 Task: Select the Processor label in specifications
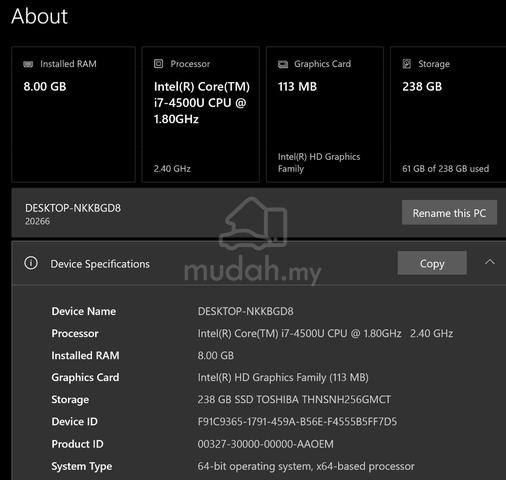[75, 333]
